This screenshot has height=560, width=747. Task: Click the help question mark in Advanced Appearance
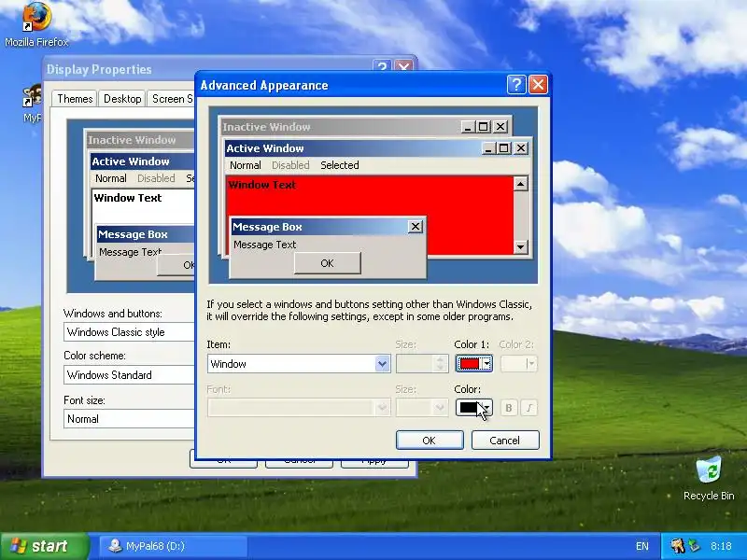pyautogui.click(x=516, y=85)
